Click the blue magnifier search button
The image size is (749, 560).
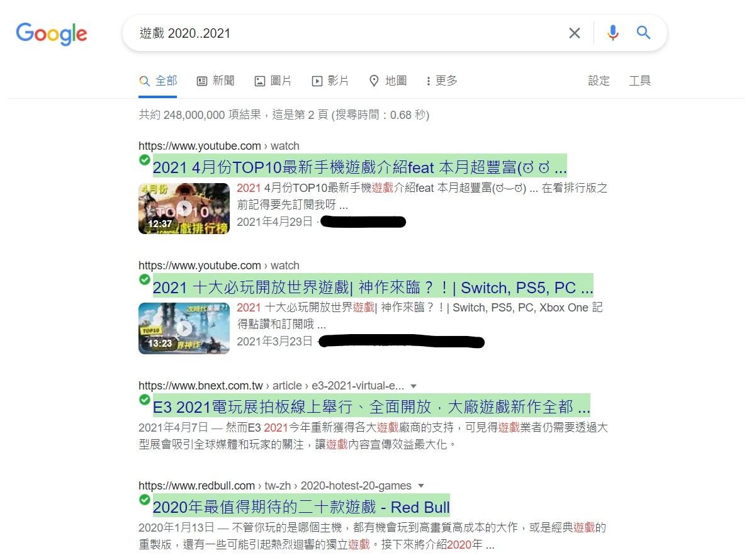[x=643, y=33]
